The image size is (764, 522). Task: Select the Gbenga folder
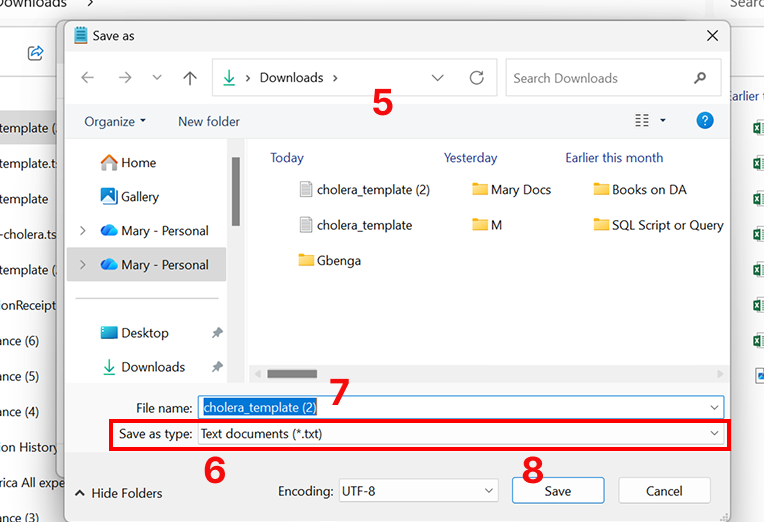tap(329, 261)
